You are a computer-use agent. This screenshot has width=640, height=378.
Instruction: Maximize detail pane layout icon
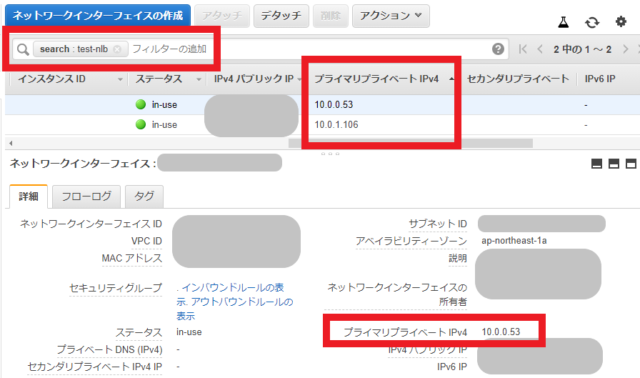coord(631,164)
